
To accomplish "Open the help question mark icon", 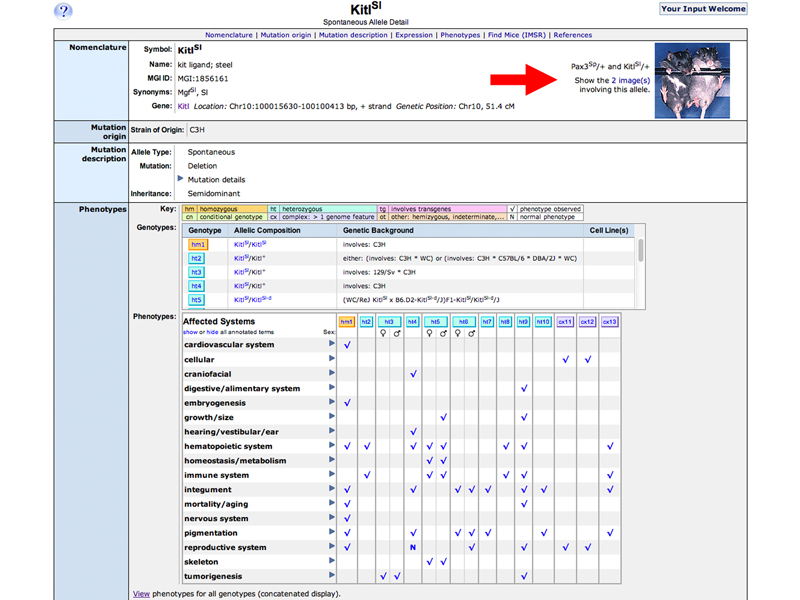I will tap(63, 11).
